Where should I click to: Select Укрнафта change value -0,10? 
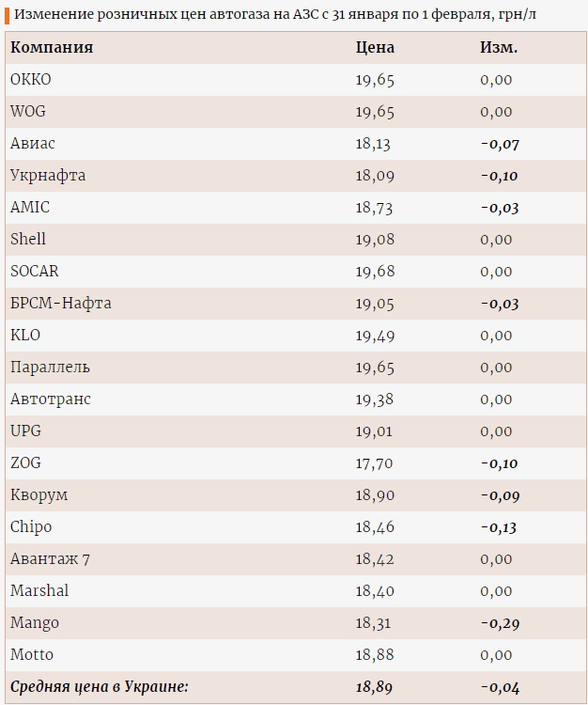point(499,176)
